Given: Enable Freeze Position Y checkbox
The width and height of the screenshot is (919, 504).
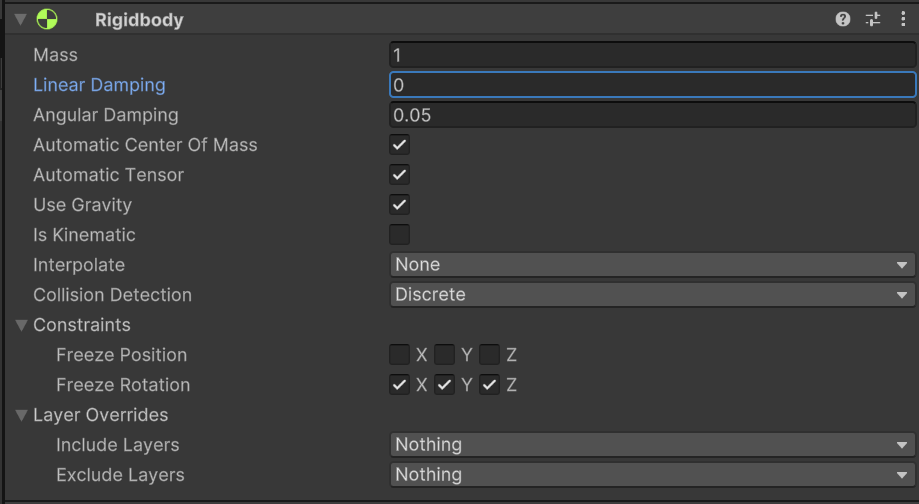Looking at the screenshot, I should point(444,355).
